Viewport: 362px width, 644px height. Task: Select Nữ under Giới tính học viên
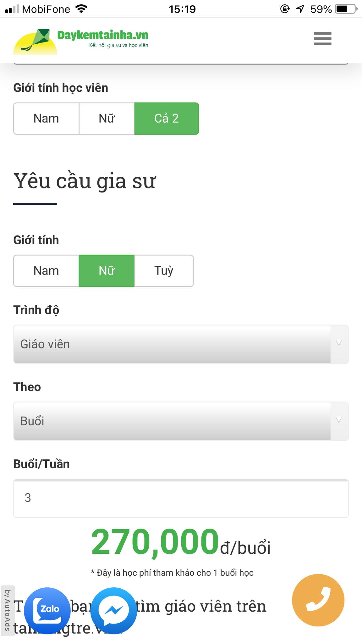(x=107, y=118)
